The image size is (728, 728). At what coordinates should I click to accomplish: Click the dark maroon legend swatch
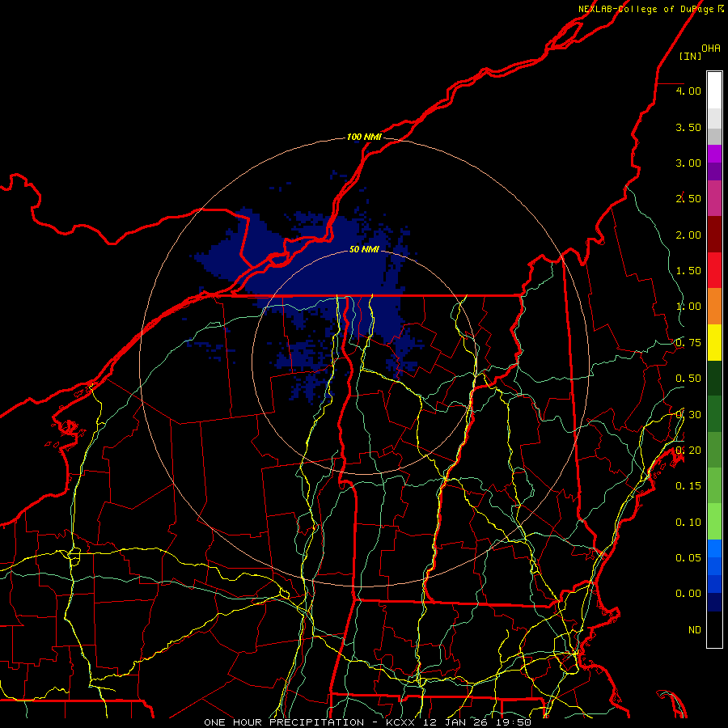(x=714, y=235)
